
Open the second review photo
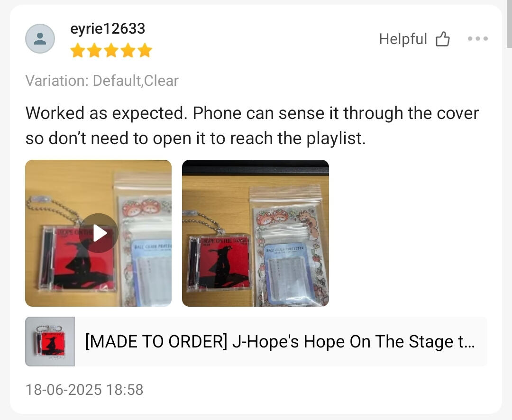(256, 233)
